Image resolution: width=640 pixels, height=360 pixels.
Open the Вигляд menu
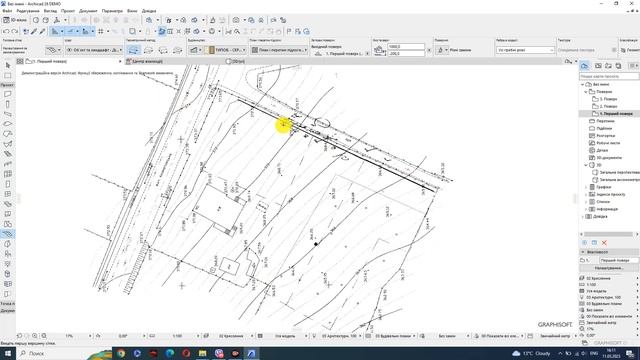[x=50, y=11]
